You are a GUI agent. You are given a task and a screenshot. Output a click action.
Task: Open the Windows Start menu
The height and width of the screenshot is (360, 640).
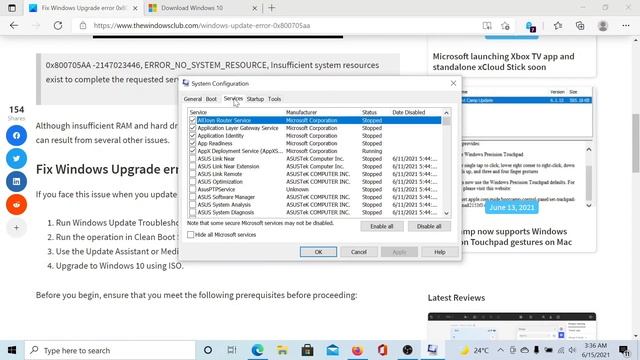[x=12, y=350]
